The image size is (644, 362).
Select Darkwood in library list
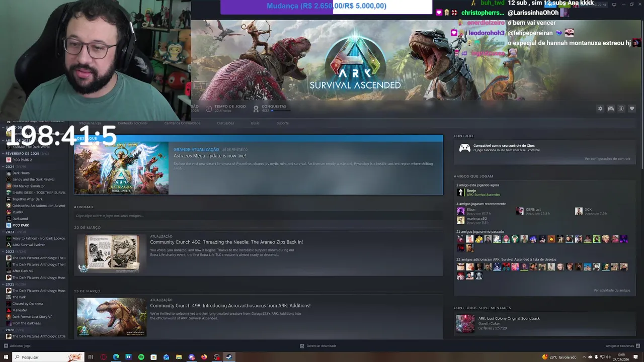20,219
